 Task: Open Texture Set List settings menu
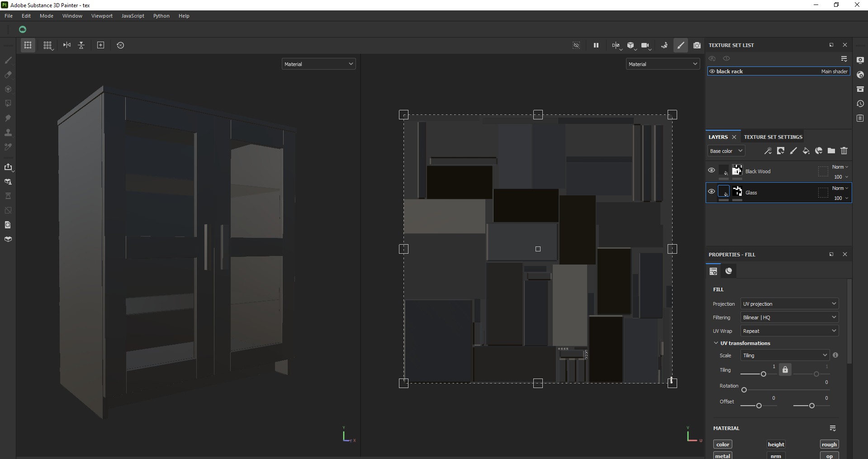tap(844, 59)
